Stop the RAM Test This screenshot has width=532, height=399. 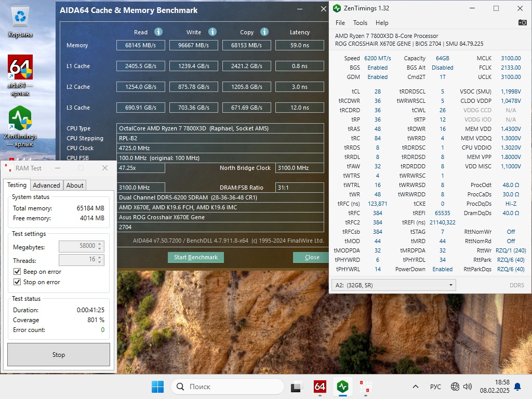click(x=59, y=354)
